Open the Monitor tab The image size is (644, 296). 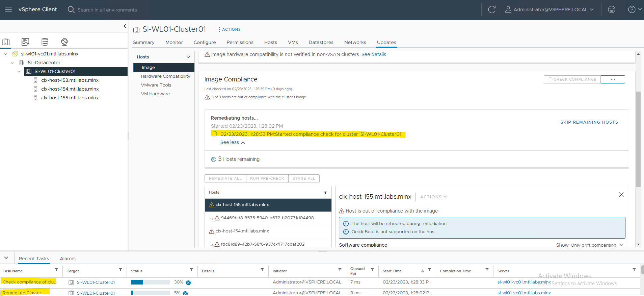tap(174, 42)
